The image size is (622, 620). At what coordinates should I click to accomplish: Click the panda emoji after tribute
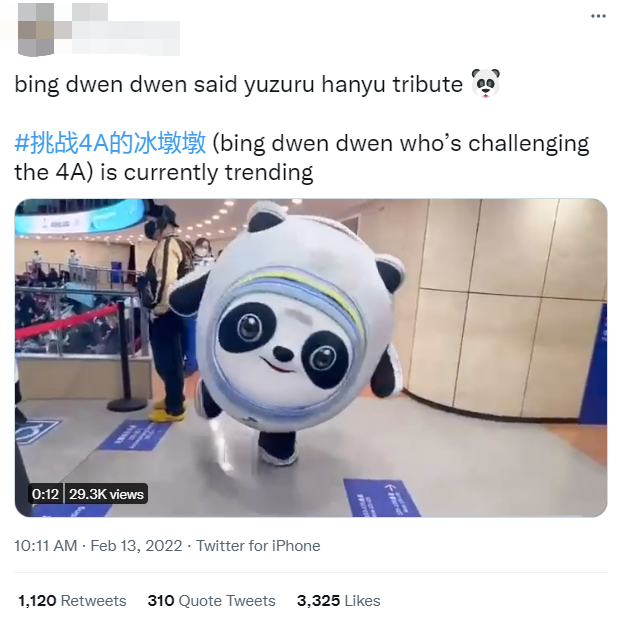click(485, 83)
